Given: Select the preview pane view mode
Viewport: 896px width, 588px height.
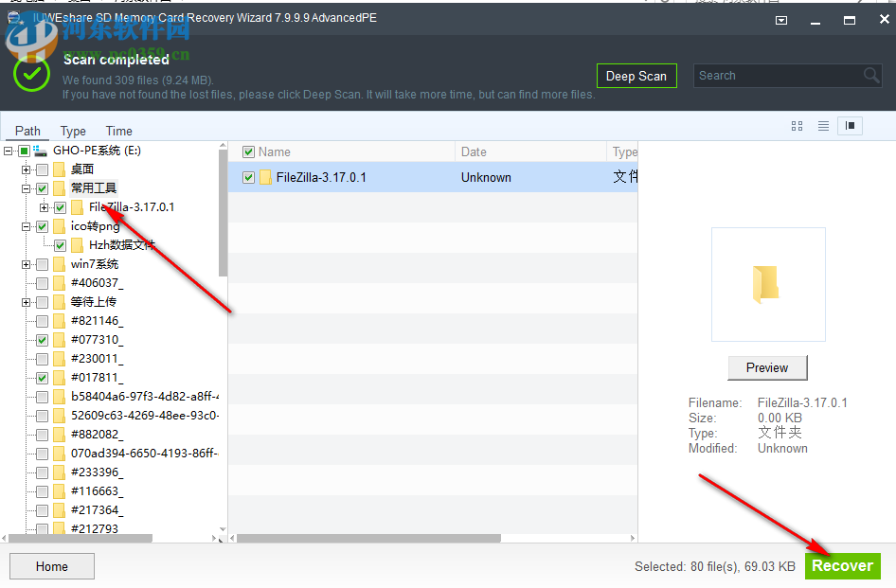Looking at the screenshot, I should pyautogui.click(x=850, y=125).
